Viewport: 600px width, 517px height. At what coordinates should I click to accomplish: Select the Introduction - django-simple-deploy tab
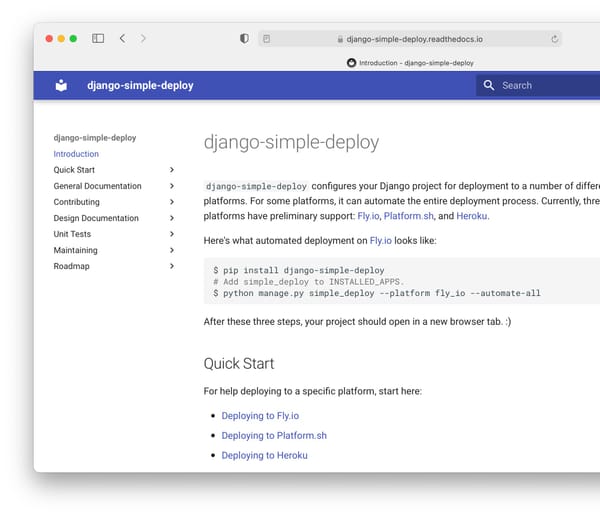click(410, 63)
